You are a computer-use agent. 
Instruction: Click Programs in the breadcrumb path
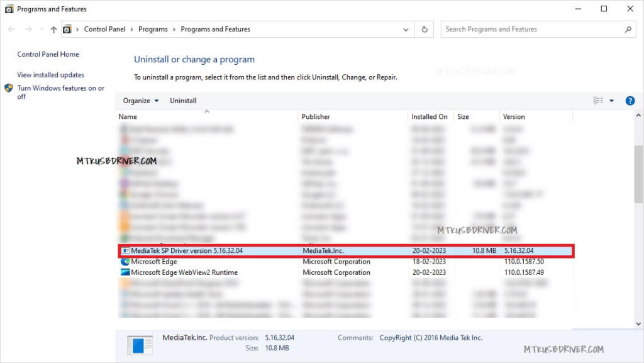click(153, 30)
